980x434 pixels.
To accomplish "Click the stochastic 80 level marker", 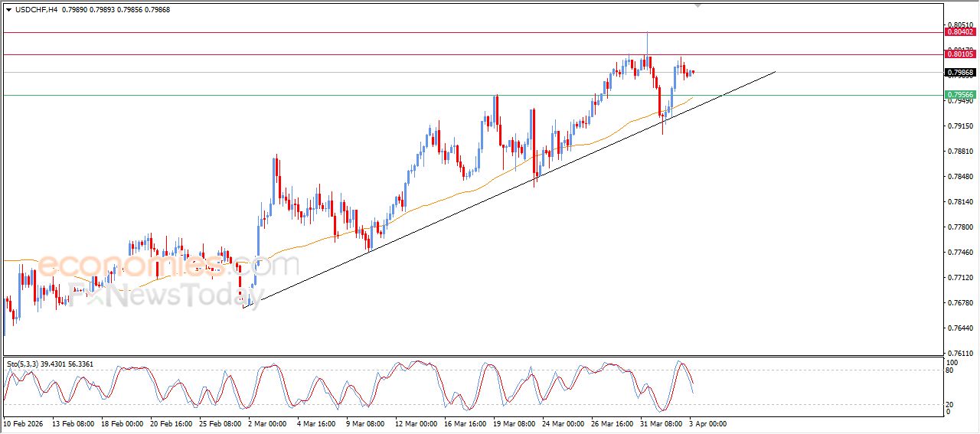I will (952, 370).
